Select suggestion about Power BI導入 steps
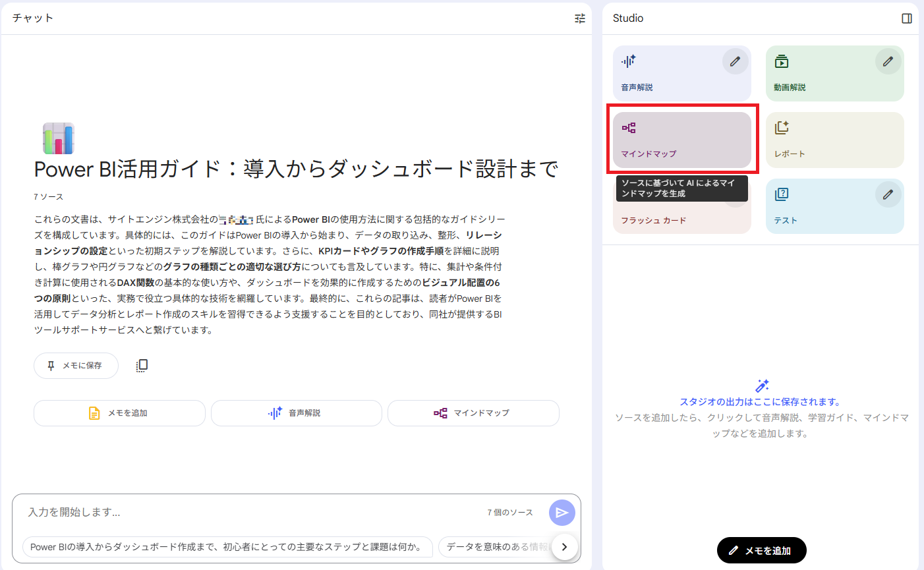The height and width of the screenshot is (570, 924). [x=227, y=547]
